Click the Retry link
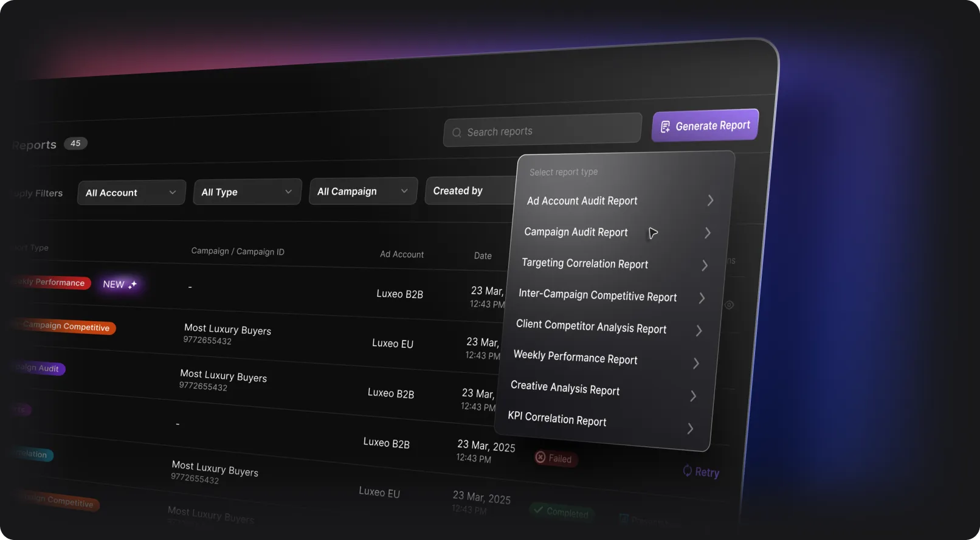 coord(701,472)
